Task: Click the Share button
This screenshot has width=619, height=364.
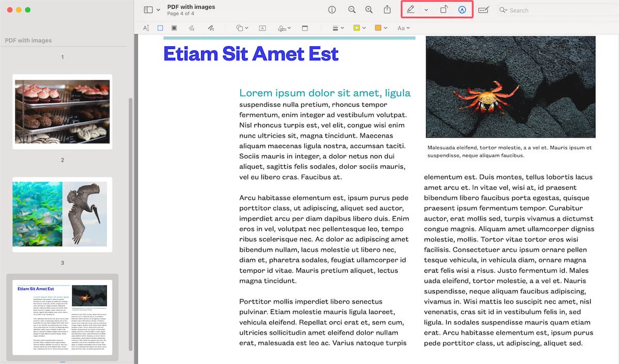Action: click(x=387, y=10)
